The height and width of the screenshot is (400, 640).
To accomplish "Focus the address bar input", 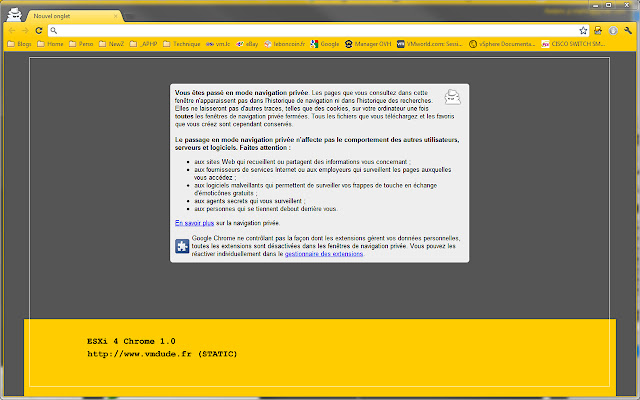I will click(318, 31).
